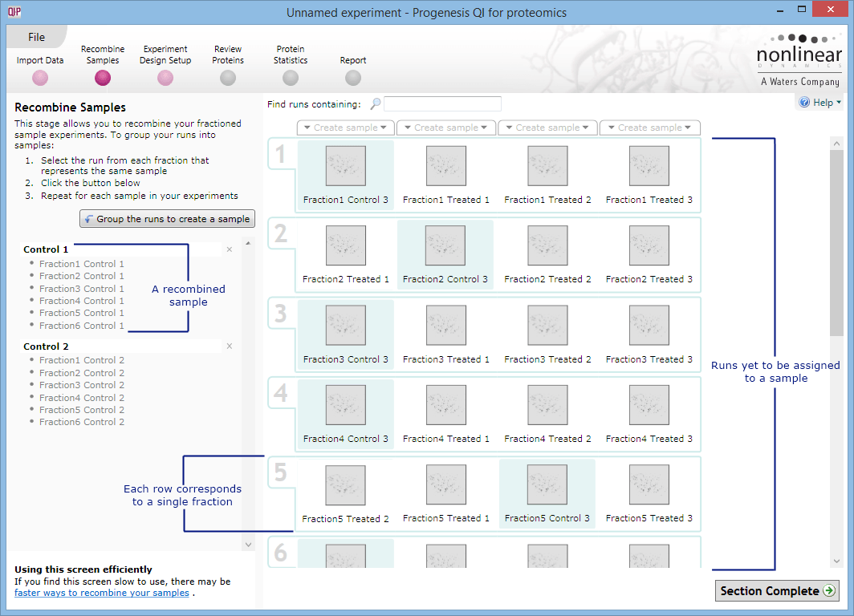Viewport: 854px width, 616px height.
Task: Select the Fraction5 Treated 2 run thumbnail
Action: click(345, 484)
